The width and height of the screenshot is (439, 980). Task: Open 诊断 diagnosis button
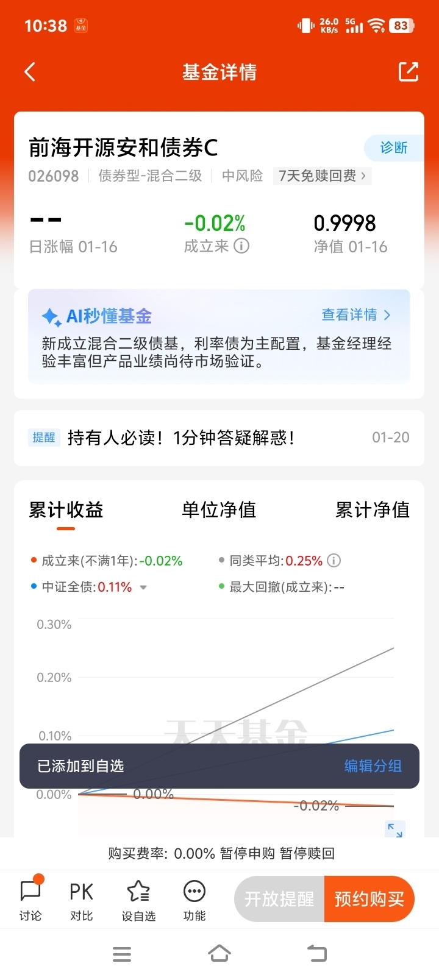(394, 147)
